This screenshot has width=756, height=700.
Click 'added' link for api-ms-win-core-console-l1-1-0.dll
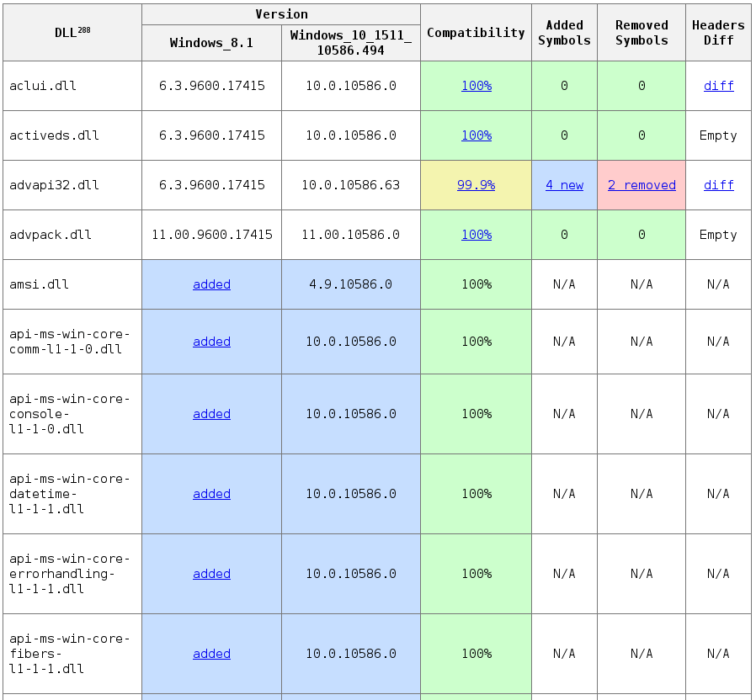click(x=211, y=414)
